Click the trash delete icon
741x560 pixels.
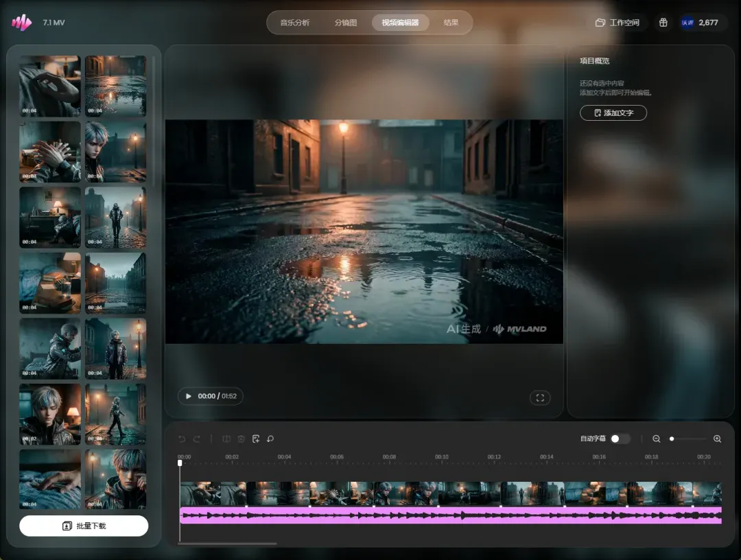click(241, 439)
